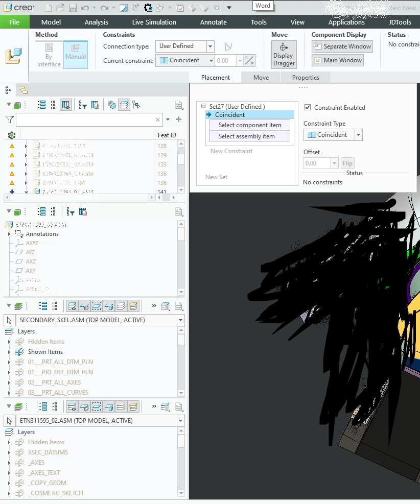Open the Model Tree view

pos(7,90)
